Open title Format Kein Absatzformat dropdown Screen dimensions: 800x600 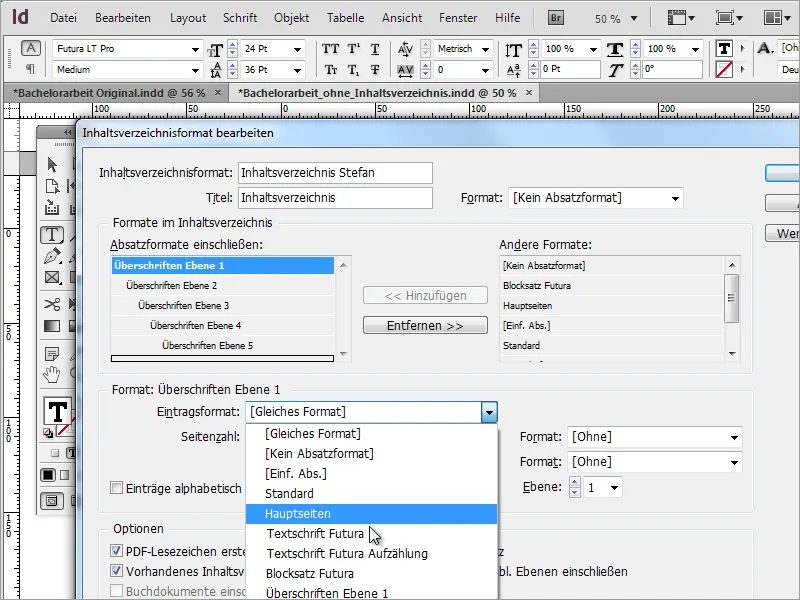click(675, 198)
